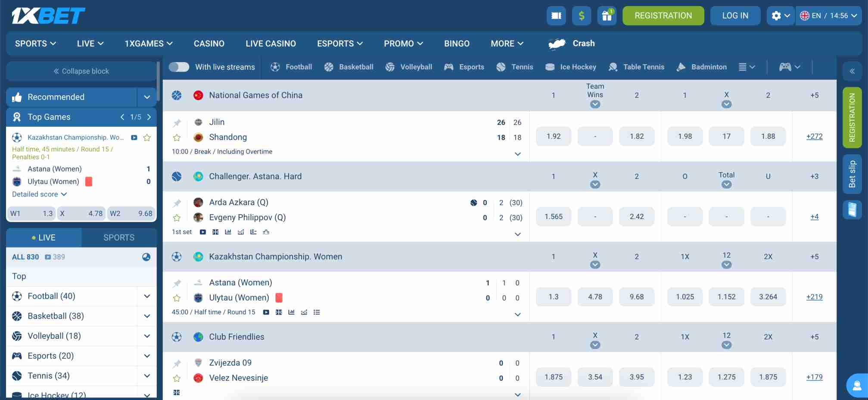This screenshot has width=868, height=400.
Task: Select odds 1.875 for Zvijezda 09 win
Action: click(554, 377)
